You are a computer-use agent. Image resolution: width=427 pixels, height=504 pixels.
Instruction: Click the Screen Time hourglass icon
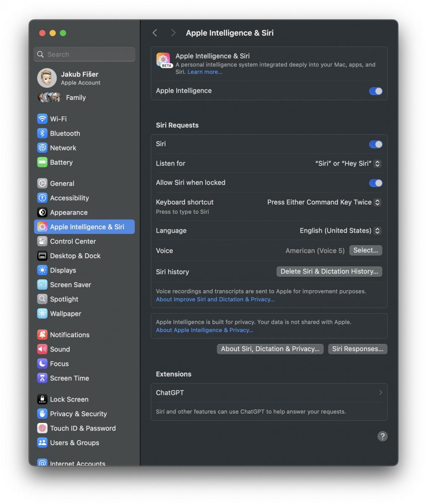(x=42, y=378)
